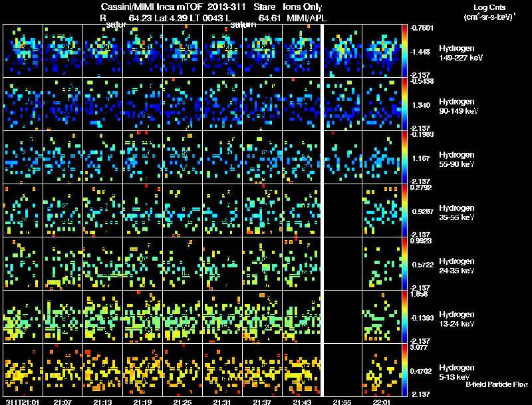Click the 'Hydrogen 13-24 keV' row label
The width and height of the screenshot is (532, 405).
tap(457, 319)
